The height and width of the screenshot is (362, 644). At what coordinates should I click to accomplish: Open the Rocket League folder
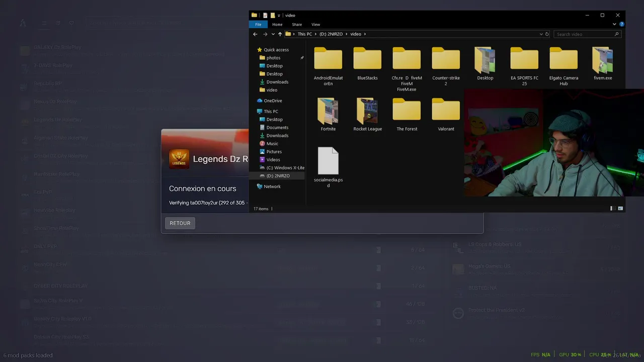367,115
